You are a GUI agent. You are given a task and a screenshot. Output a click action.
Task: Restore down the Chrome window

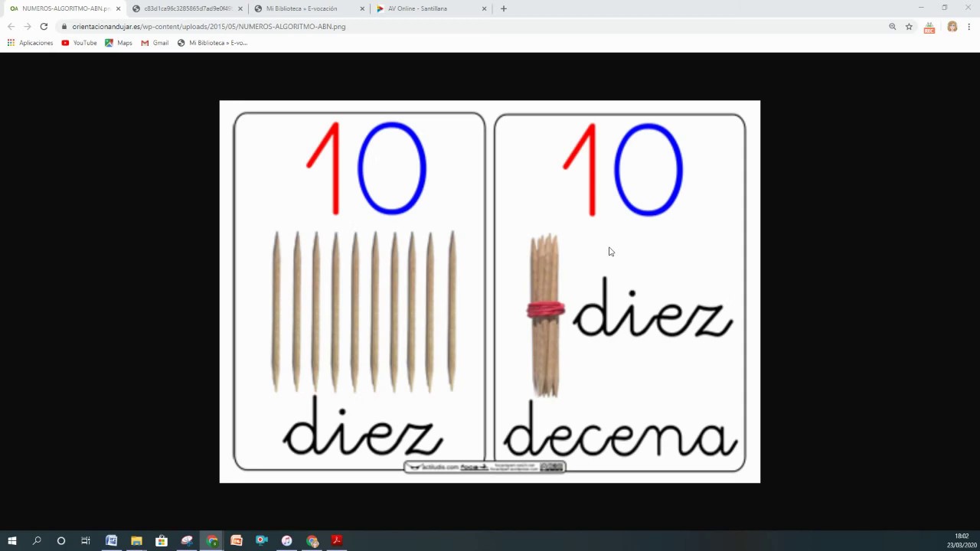pos(945,8)
